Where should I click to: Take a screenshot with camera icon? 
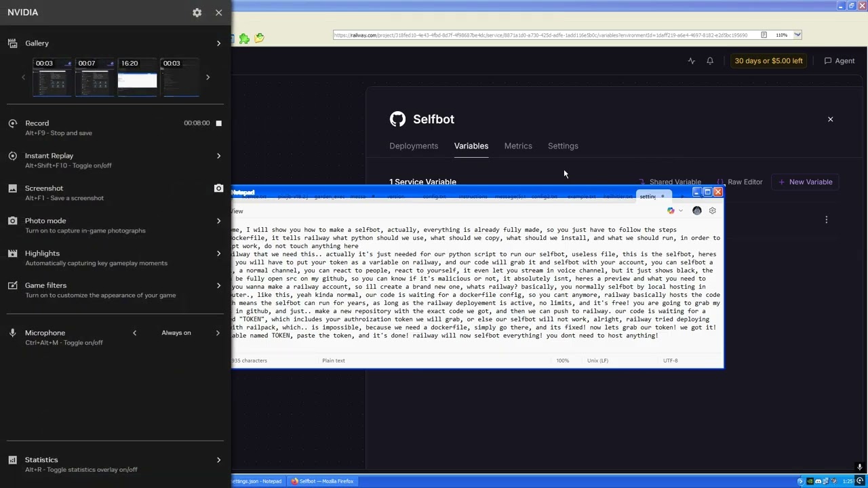(218, 188)
